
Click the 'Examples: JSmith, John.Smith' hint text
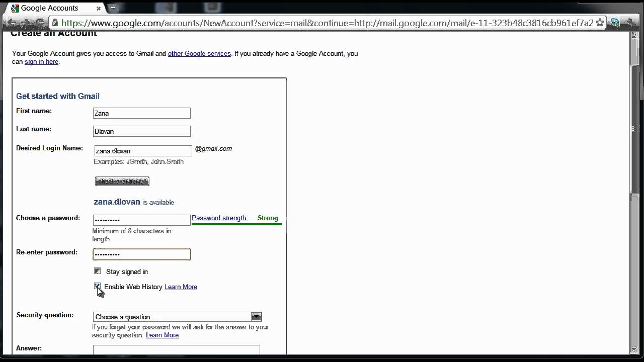pyautogui.click(x=139, y=162)
